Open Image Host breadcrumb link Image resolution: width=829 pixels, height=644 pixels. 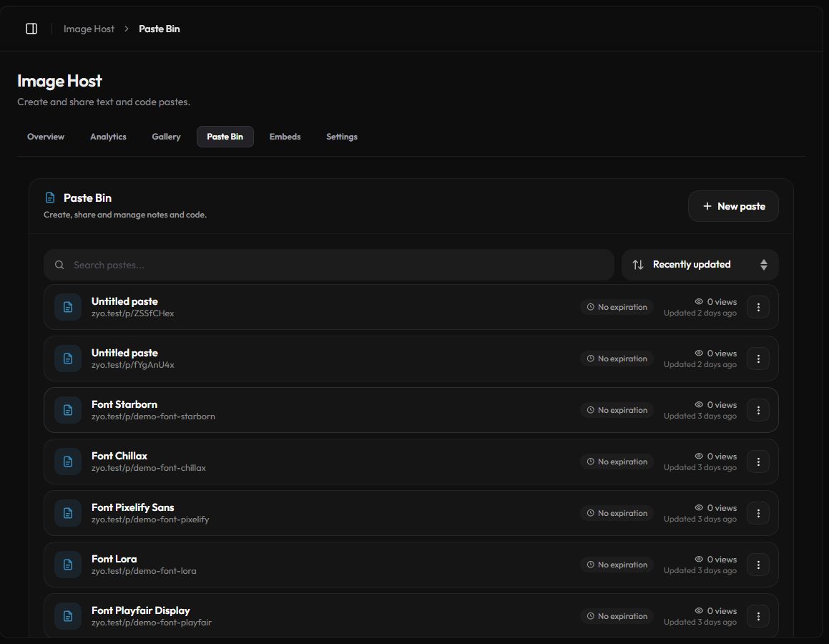(89, 29)
